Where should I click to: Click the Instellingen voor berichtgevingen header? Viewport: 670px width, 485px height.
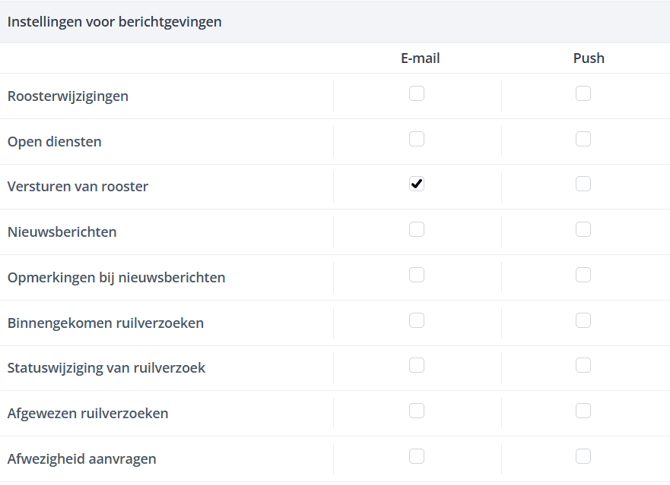pyautogui.click(x=115, y=21)
